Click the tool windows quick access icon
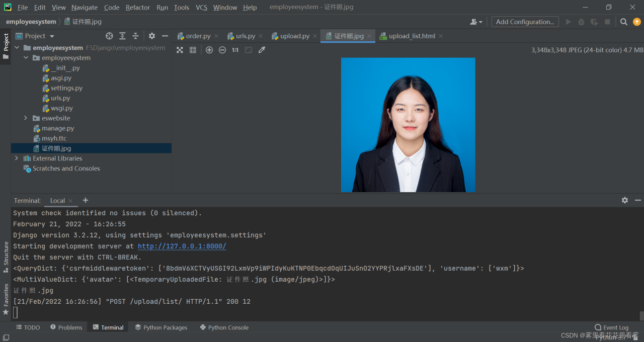644x342 pixels. [x=6, y=337]
